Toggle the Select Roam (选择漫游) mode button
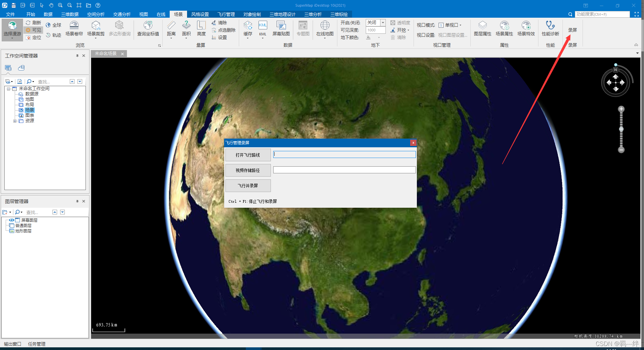 (12, 30)
